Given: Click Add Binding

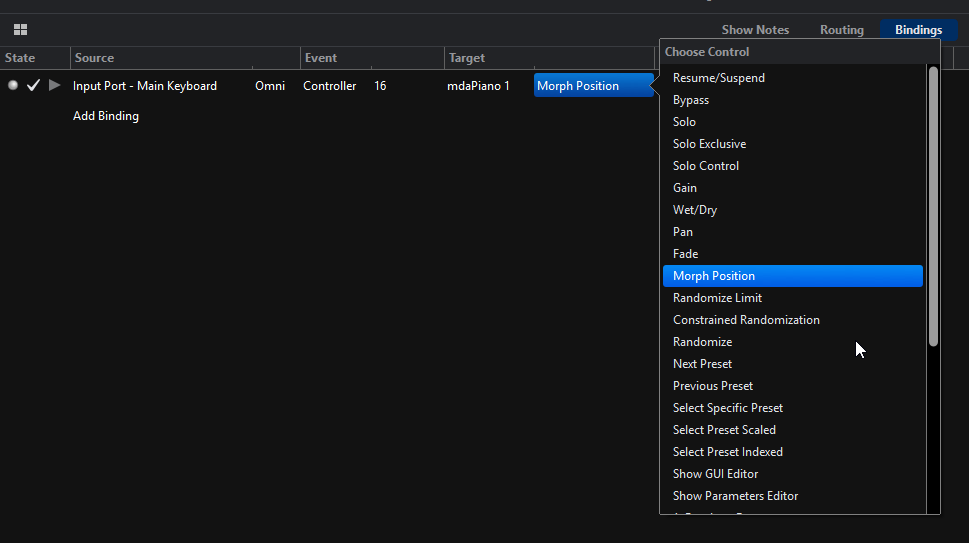Looking at the screenshot, I should 106,116.
